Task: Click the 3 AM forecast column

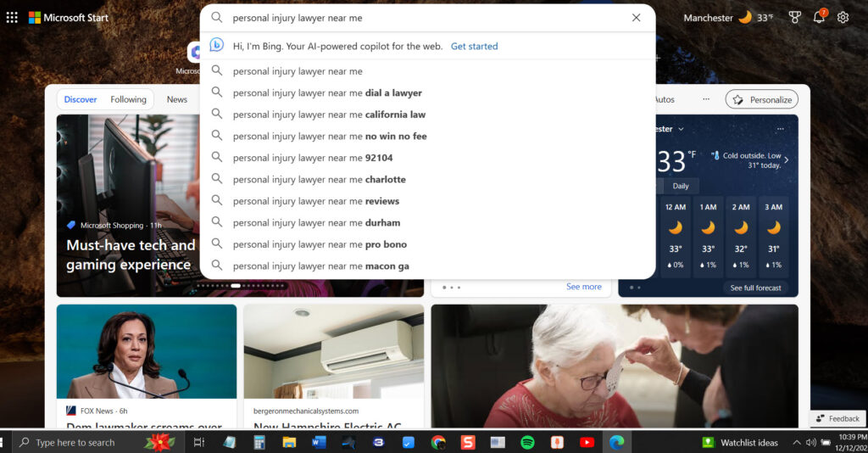Action: (773, 238)
